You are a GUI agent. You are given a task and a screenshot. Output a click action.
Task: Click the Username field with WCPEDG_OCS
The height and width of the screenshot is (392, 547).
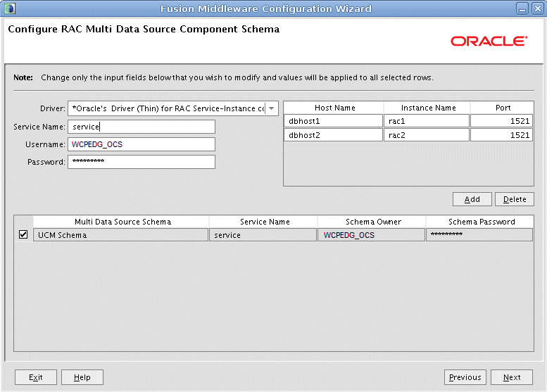[x=142, y=144]
